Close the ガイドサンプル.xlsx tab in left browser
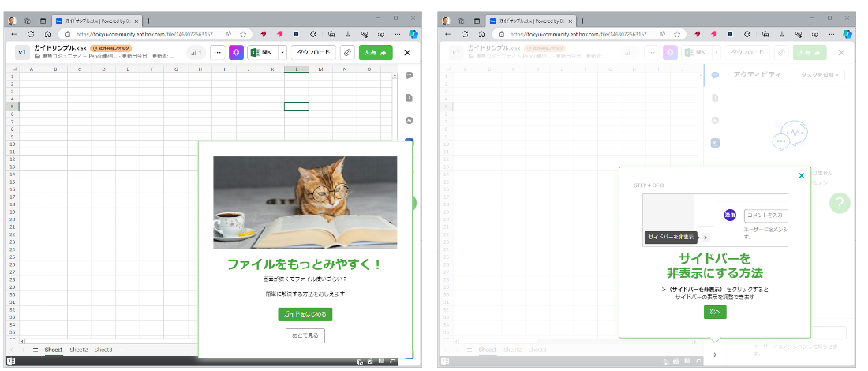 point(136,21)
